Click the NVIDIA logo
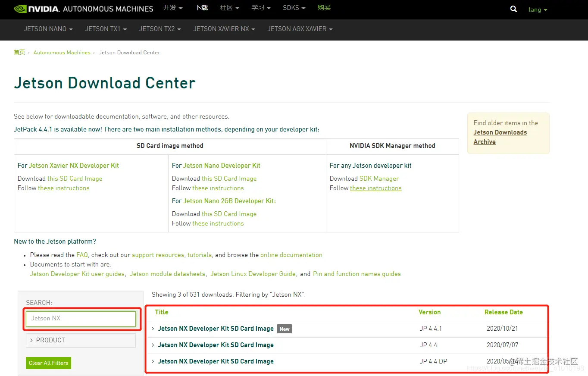Screen dimensions: 588x376 point(37,9)
